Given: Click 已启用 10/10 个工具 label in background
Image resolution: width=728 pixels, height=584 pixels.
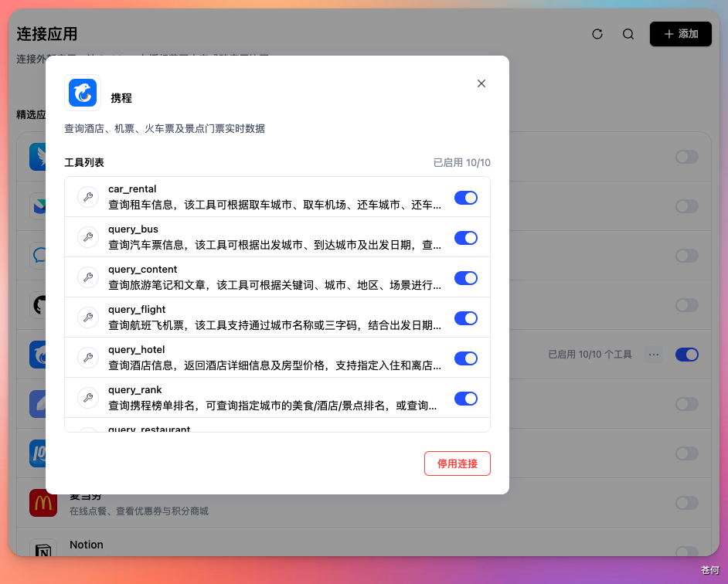Looking at the screenshot, I should click(x=590, y=355).
